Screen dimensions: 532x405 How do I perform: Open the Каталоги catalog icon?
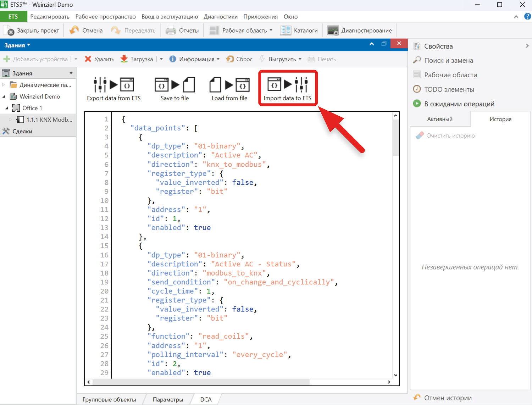[286, 30]
